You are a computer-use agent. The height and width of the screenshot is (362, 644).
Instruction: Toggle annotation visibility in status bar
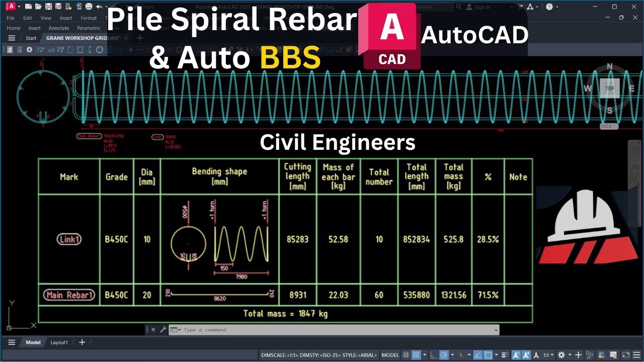pos(516,355)
